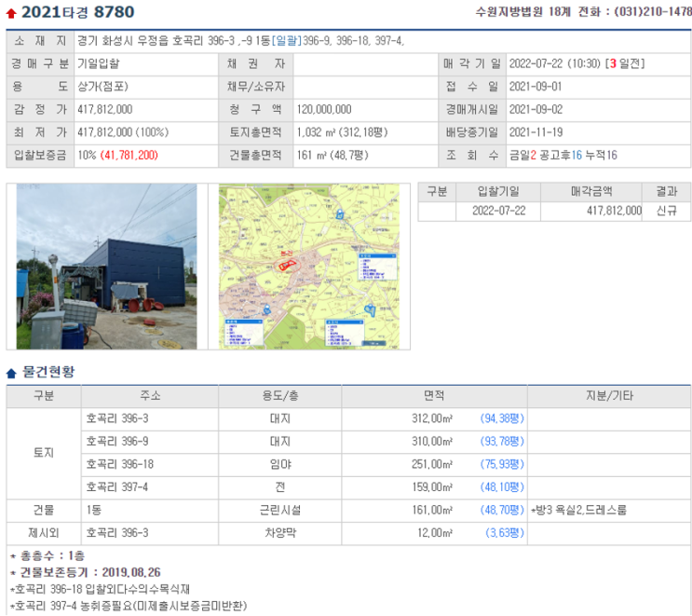Click the red arrow icon beside case number
The width and height of the screenshot is (692, 616).
pyautogui.click(x=11, y=13)
